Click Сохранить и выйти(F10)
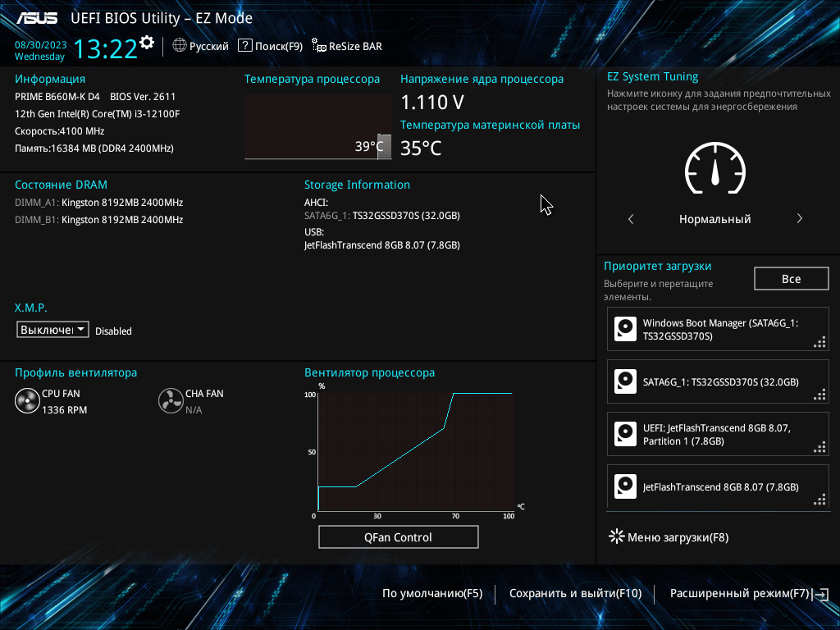Viewport: 840px width, 630px height. tap(575, 594)
